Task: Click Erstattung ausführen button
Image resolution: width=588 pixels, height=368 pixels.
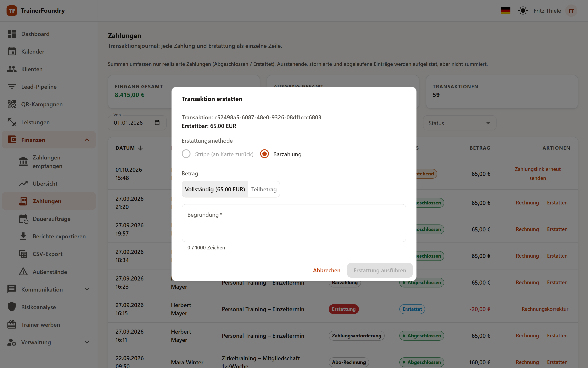Action: click(380, 270)
